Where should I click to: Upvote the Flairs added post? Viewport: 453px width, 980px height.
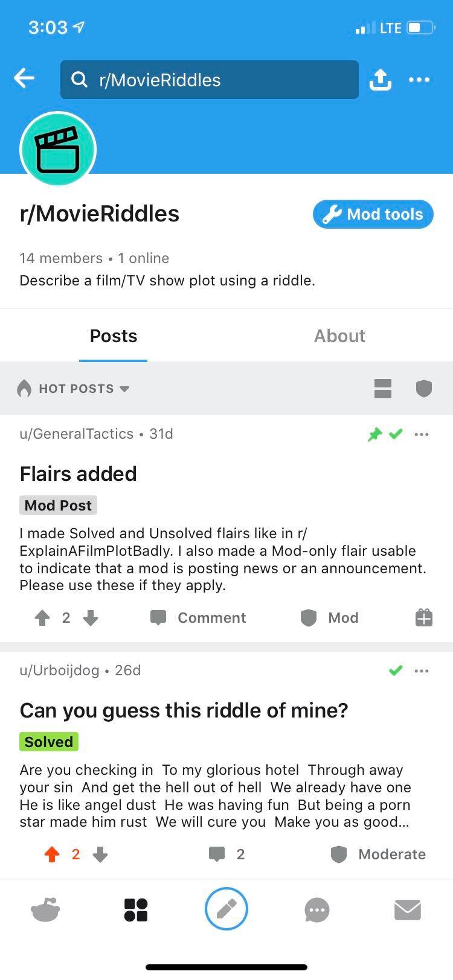point(41,617)
